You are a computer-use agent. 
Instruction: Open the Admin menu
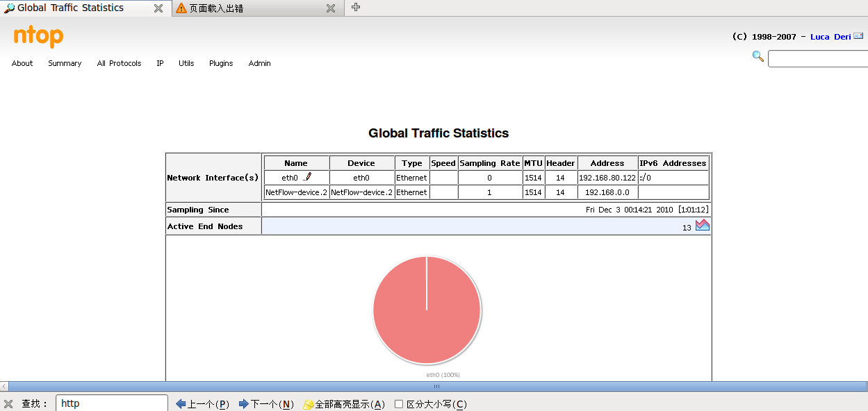click(x=260, y=63)
